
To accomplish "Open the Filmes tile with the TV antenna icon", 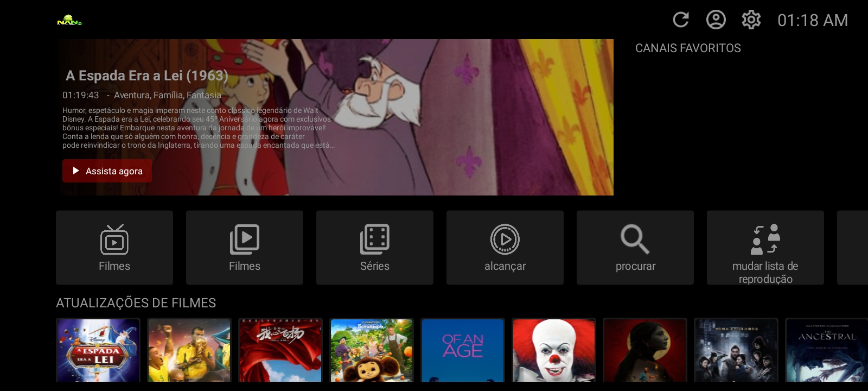I will coord(114,248).
